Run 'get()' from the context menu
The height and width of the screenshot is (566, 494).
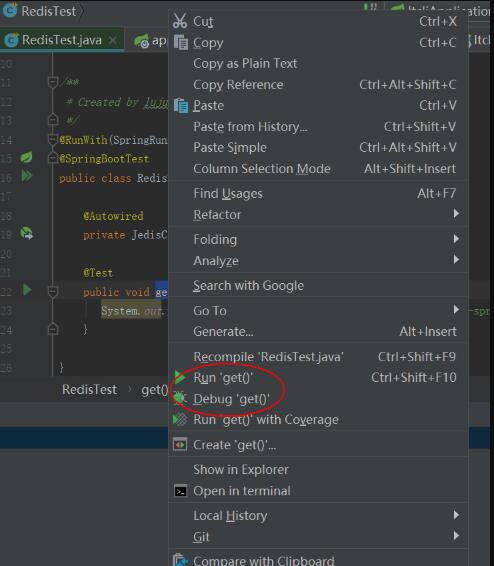tap(318, 378)
